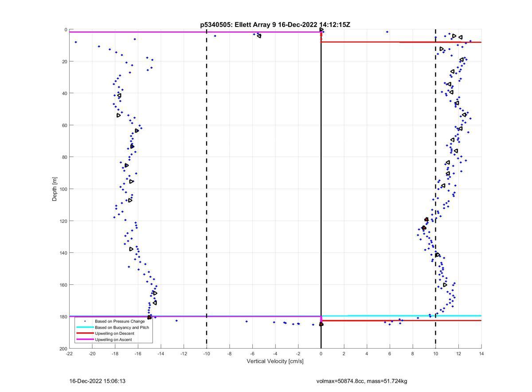Click y-axis tick label '100'
Viewport: 532px width, 392px height.
click(63, 189)
